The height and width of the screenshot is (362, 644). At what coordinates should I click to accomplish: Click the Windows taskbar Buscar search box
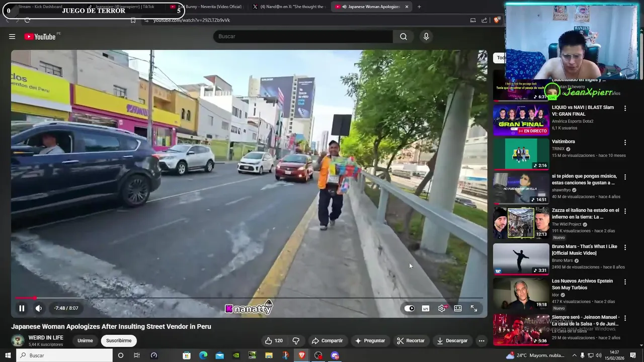(65, 355)
